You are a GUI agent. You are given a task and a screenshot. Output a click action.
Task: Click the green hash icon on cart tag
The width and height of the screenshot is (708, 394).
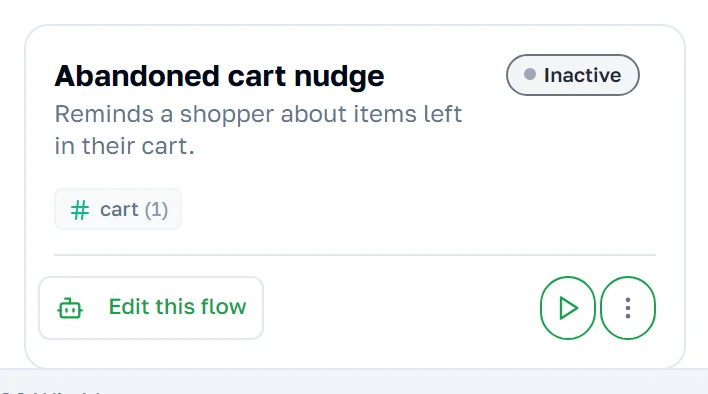click(80, 210)
